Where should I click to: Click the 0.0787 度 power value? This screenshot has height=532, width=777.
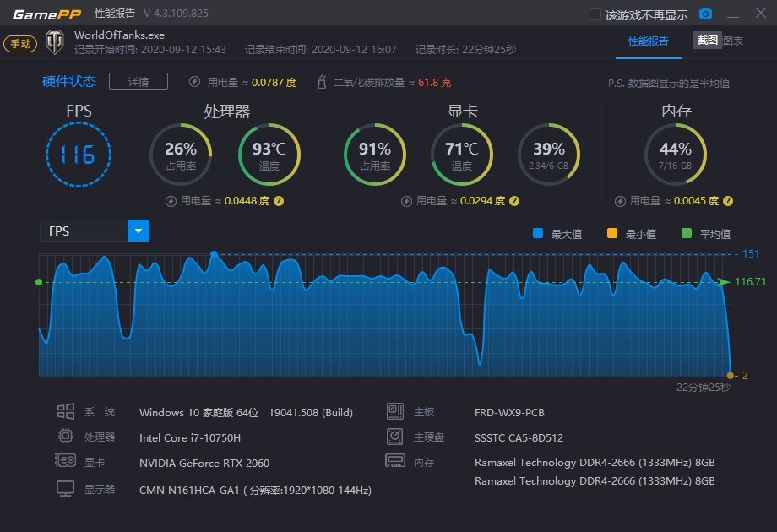[274, 82]
